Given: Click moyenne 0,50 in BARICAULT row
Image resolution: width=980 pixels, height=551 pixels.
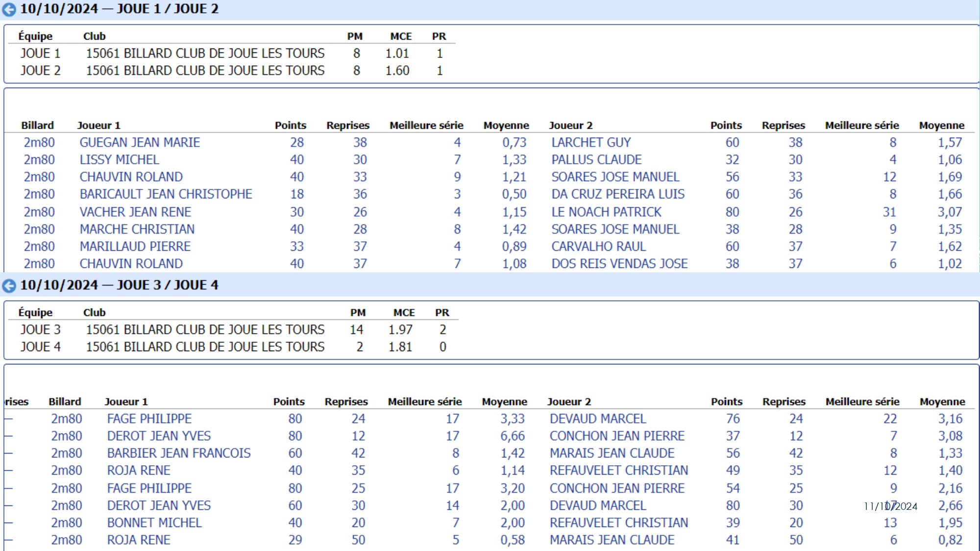Looking at the screenshot, I should pyautogui.click(x=514, y=194).
